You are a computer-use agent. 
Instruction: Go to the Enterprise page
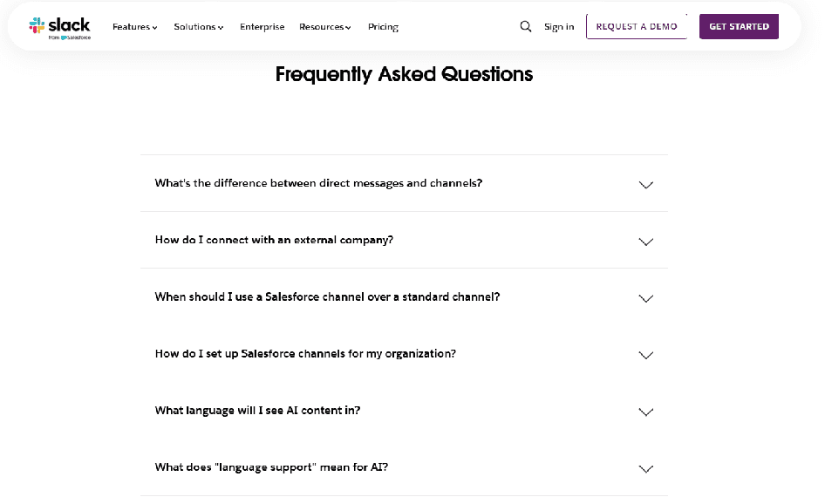pyautogui.click(x=262, y=27)
